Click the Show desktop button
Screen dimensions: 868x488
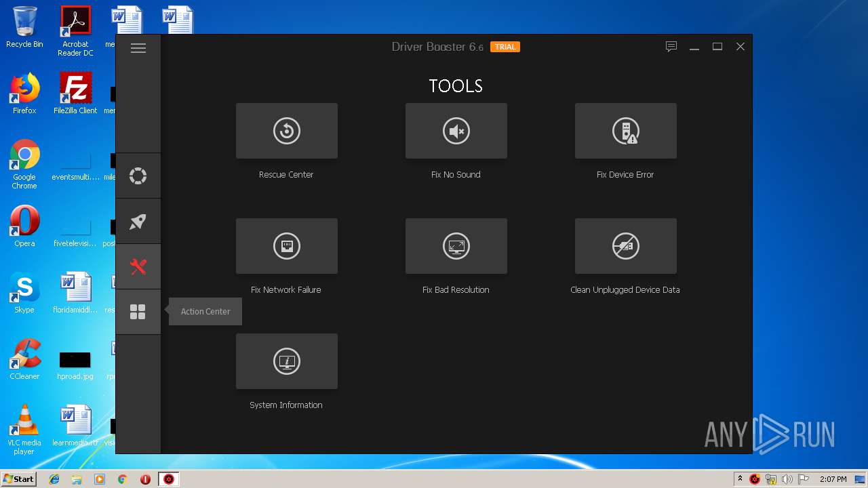861,479
